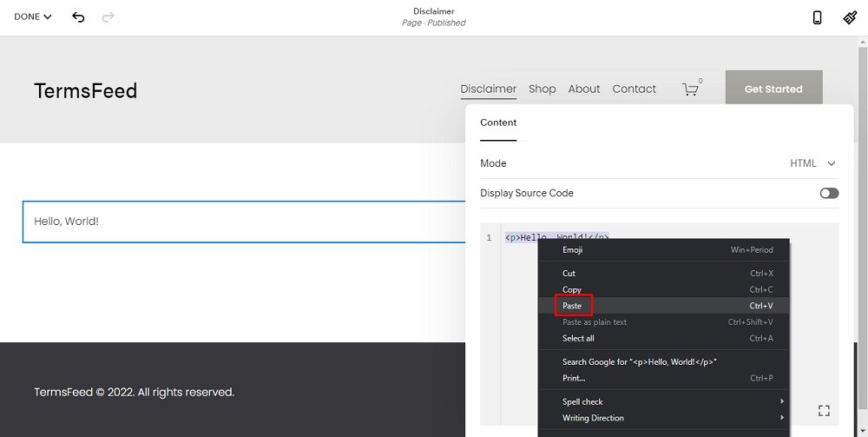Choose Cut from context menu
The width and height of the screenshot is (868, 437).
(x=663, y=273)
